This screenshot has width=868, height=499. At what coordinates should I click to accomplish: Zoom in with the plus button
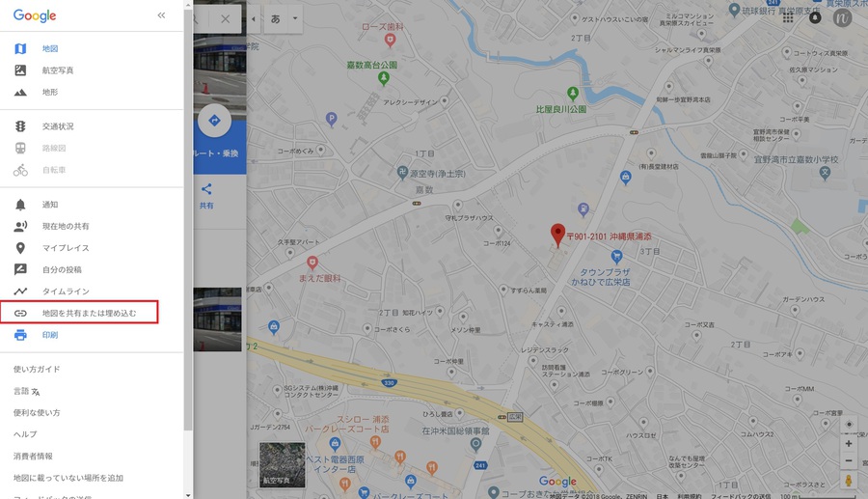point(849,444)
